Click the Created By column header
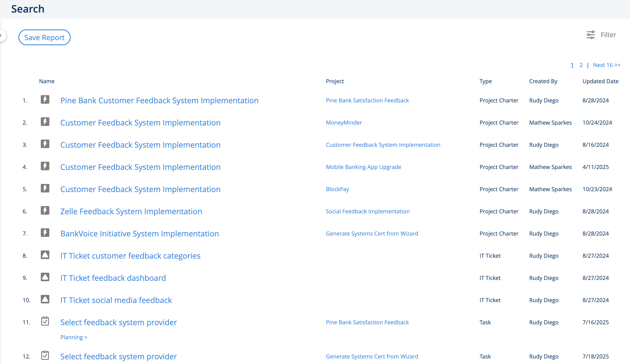This screenshot has height=364, width=630. [543, 81]
